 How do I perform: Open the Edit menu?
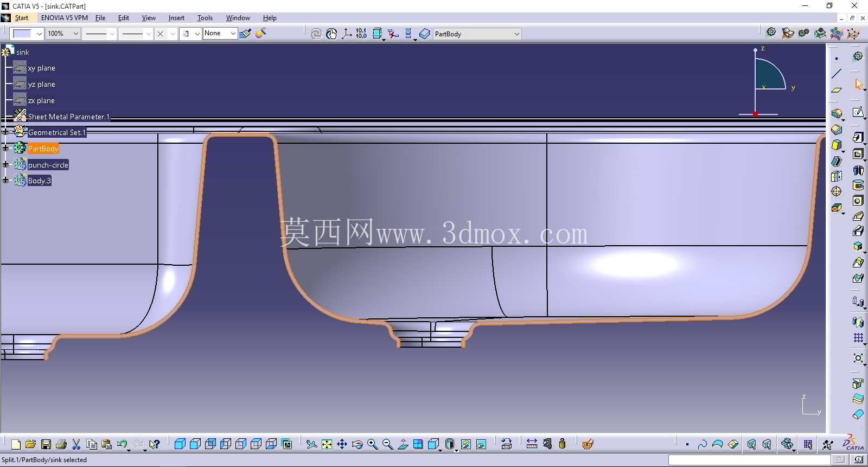point(124,18)
